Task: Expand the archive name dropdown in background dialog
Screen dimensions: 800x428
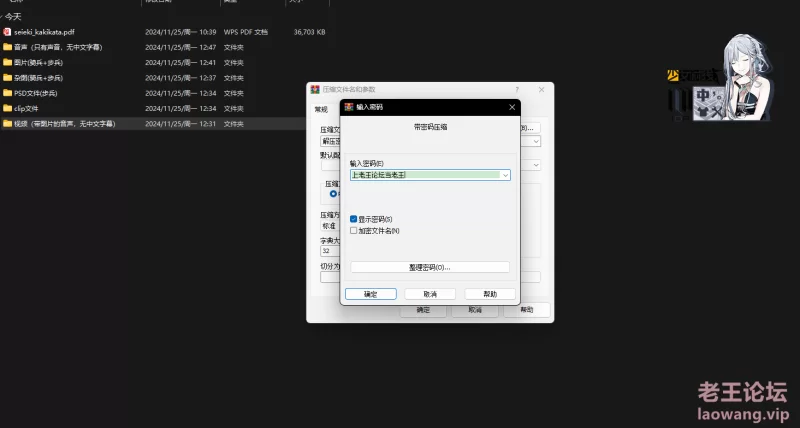Action: [x=536, y=141]
